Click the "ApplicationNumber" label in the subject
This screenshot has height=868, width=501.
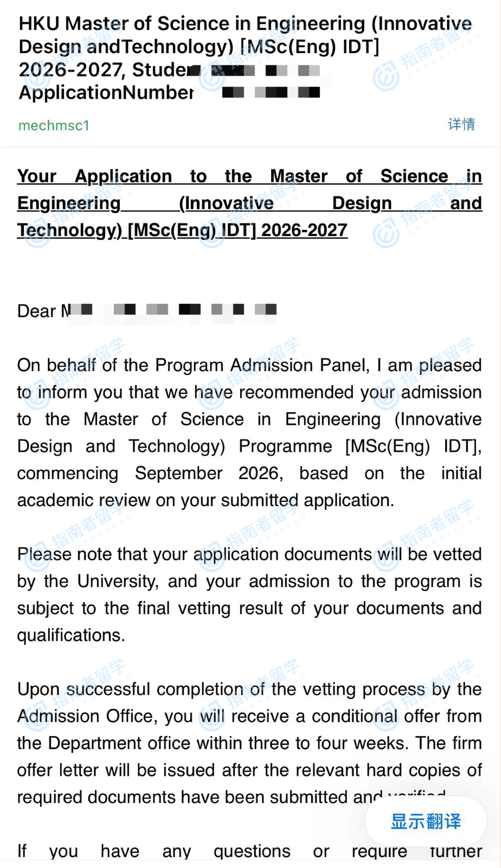pos(106,93)
